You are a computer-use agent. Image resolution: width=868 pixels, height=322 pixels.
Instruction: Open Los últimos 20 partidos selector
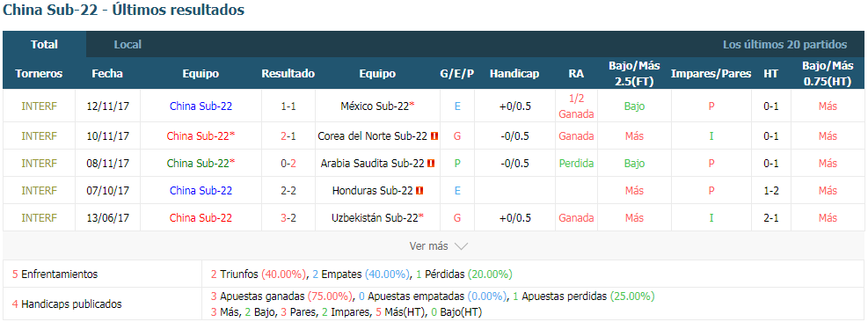click(785, 44)
